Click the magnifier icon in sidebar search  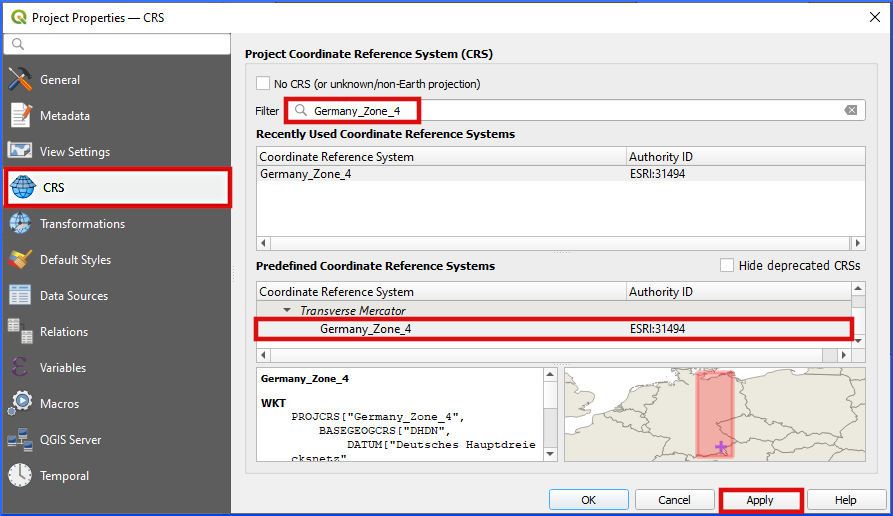click(18, 44)
